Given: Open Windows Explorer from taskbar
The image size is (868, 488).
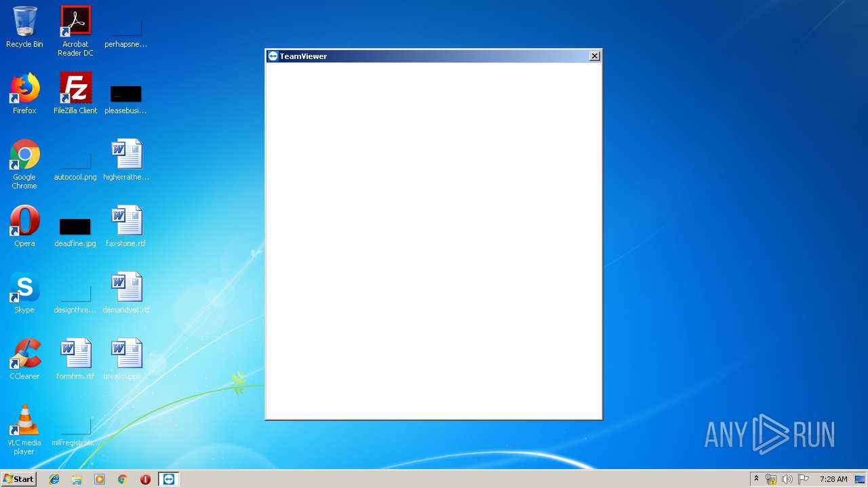Looking at the screenshot, I should click(77, 479).
